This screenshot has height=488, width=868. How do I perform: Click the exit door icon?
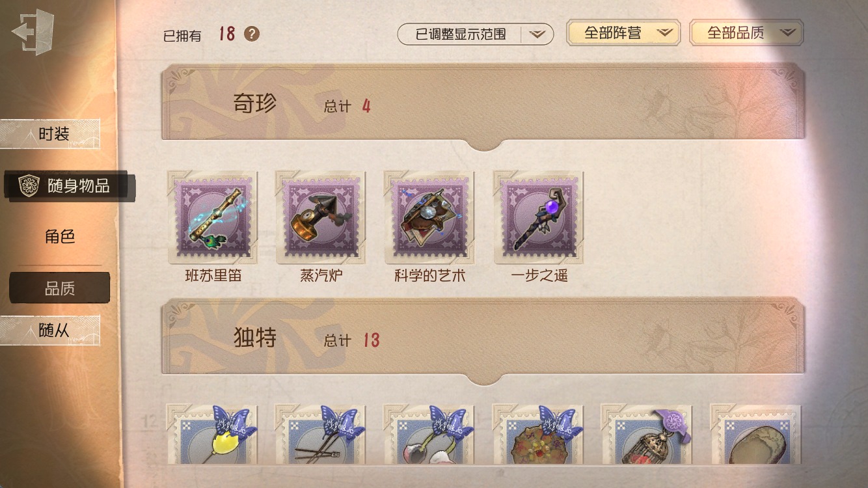(33, 32)
